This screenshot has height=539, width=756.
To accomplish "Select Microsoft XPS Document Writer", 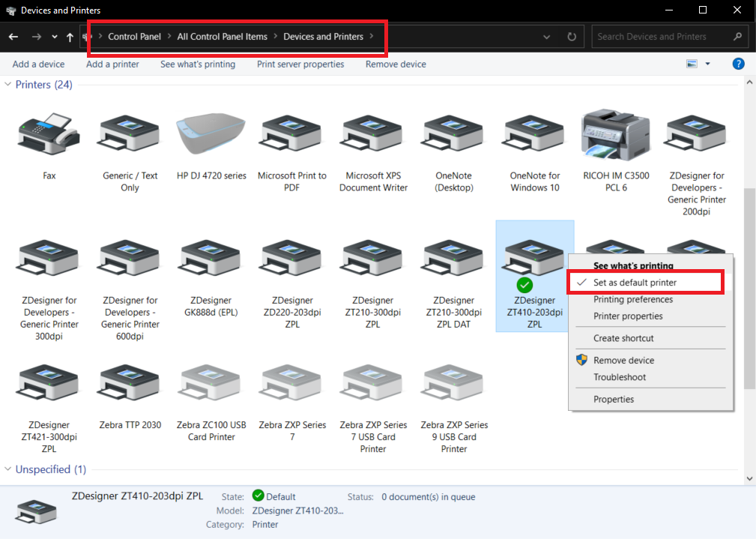I will [x=372, y=135].
